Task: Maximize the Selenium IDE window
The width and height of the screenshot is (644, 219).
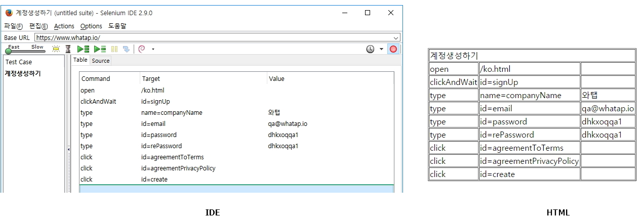Action: tap(368, 13)
